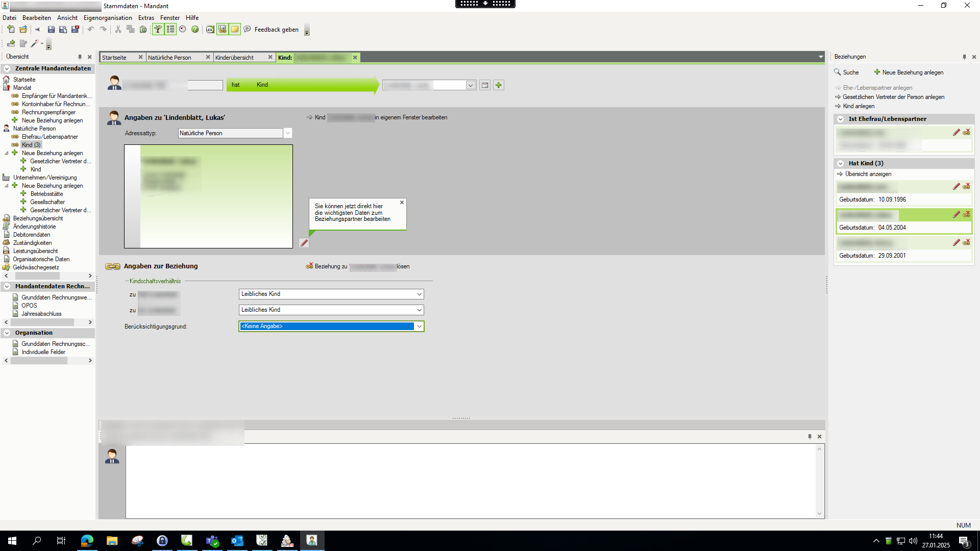Screen dimensions: 980x551
Task: Click the green help question mark icon
Action: click(x=195, y=30)
